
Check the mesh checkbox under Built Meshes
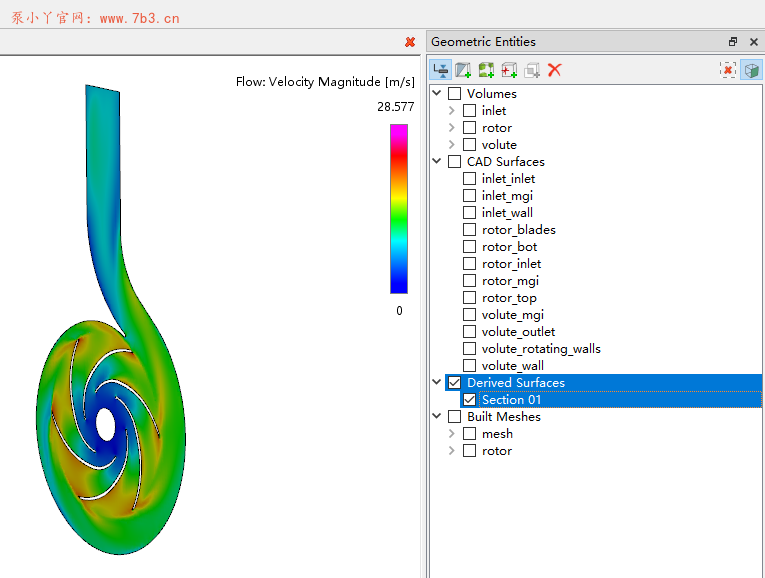click(469, 434)
